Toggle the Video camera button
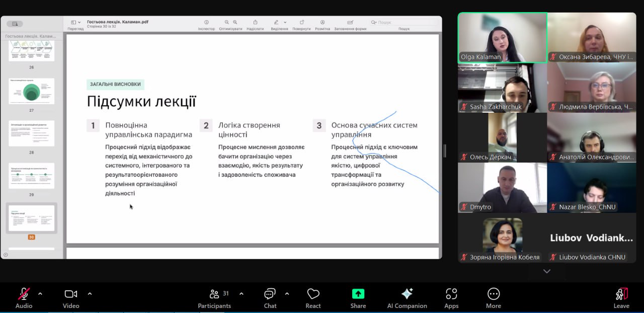 (x=71, y=298)
